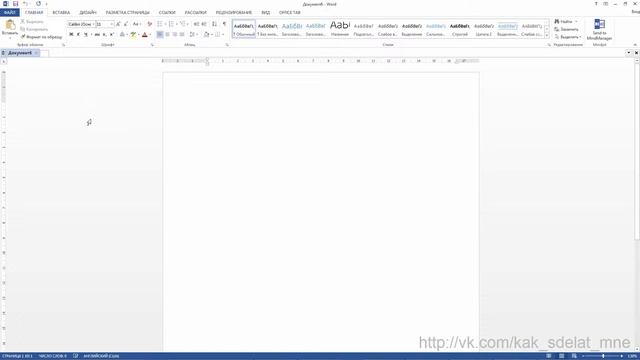The height and width of the screenshot is (360, 640).
Task: Toggle superscript formatting
Action: tap(111, 34)
